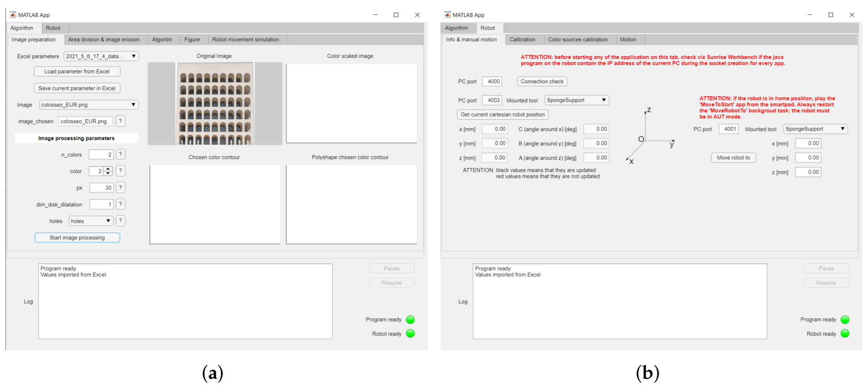Screen dimensions: 868x388
Task: Select the Robot movement simulation tab
Action: [x=245, y=39]
